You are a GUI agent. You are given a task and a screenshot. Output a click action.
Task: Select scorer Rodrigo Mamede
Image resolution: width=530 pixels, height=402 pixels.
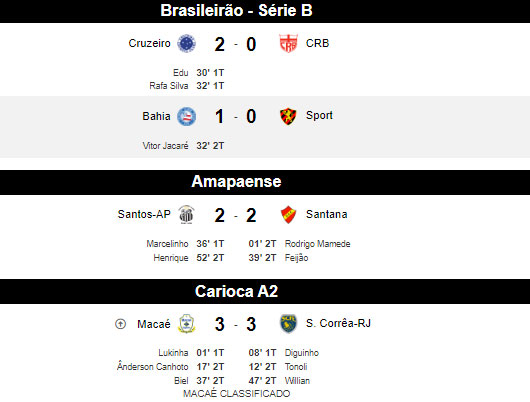317,244
